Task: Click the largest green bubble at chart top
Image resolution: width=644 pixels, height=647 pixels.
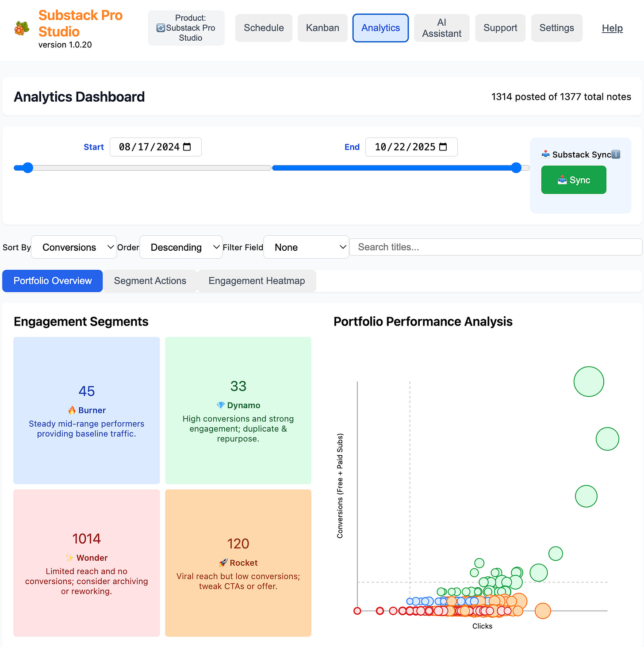Action: point(589,382)
